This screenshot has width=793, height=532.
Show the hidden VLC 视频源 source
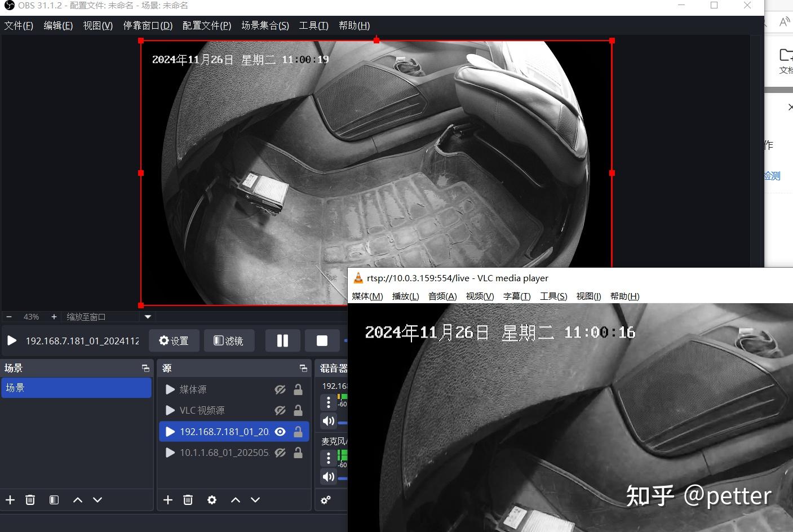click(280, 410)
